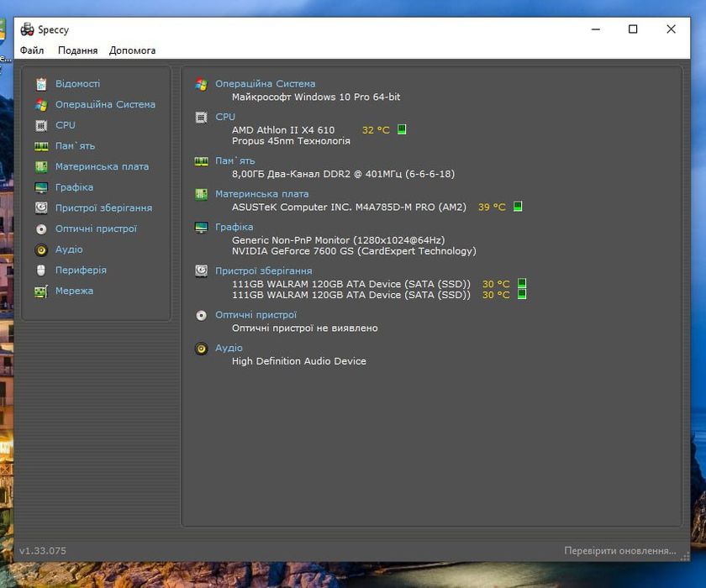Open the Подання menu
706x588 pixels.
pyautogui.click(x=77, y=50)
